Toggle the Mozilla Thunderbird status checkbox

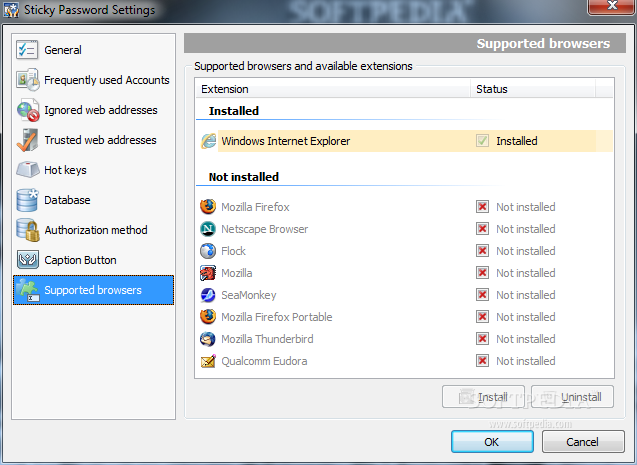[482, 338]
